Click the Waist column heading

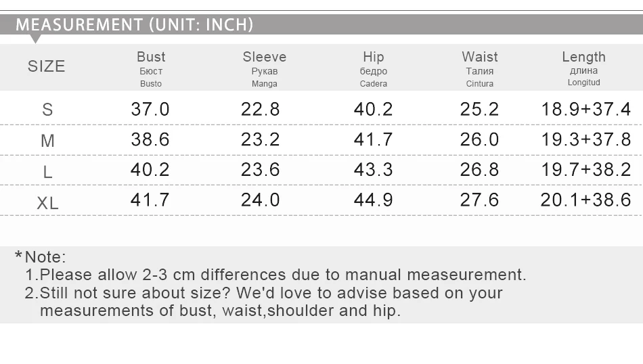480,57
